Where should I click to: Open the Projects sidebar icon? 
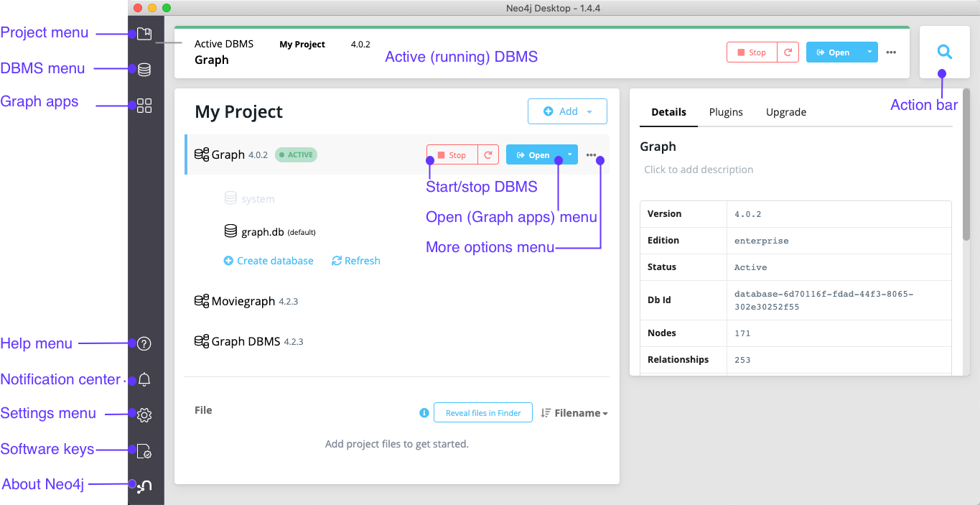click(144, 33)
